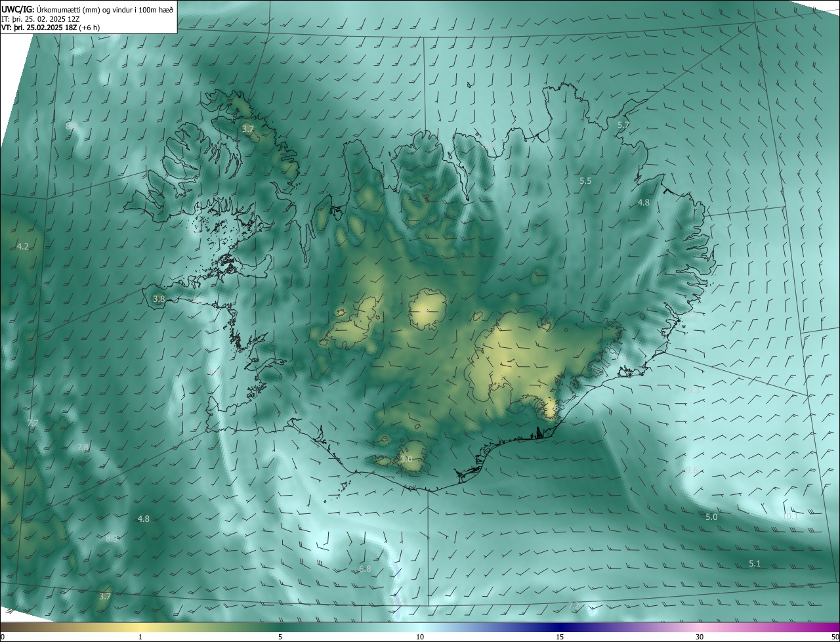Click the 7.8 value label
Viewport: 840px width, 642px height.
click(83, 447)
